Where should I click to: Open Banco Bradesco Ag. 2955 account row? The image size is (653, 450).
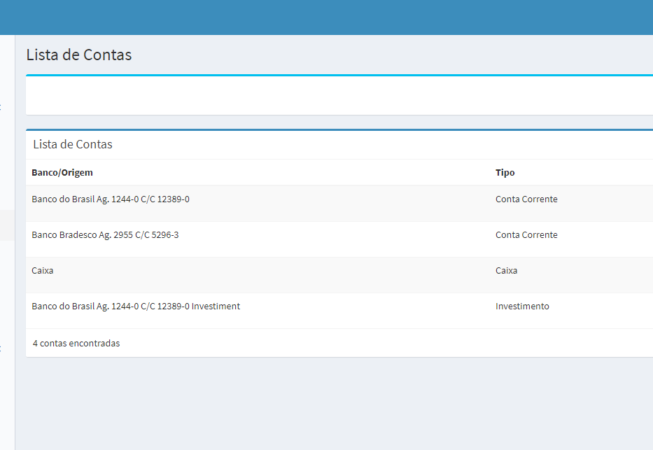coord(105,235)
